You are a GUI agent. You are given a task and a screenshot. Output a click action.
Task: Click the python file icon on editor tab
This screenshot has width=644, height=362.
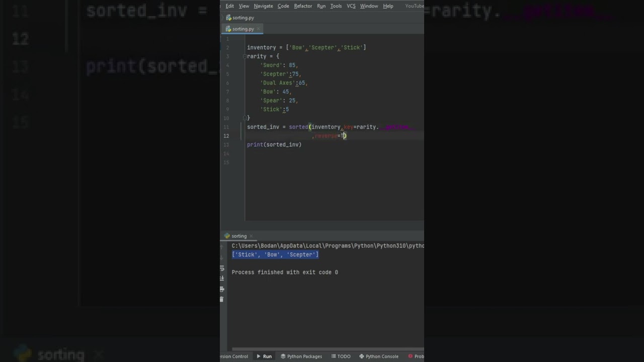click(x=228, y=29)
